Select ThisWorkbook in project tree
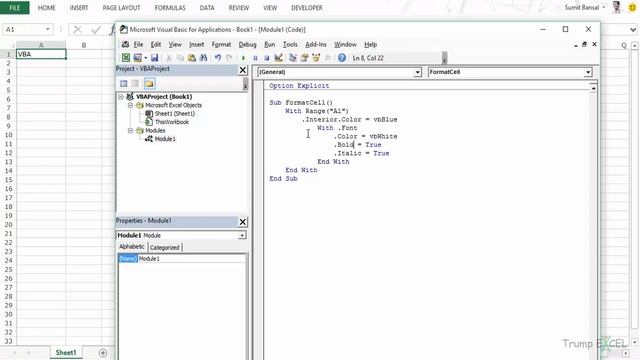The height and width of the screenshot is (360, 640). [172, 122]
